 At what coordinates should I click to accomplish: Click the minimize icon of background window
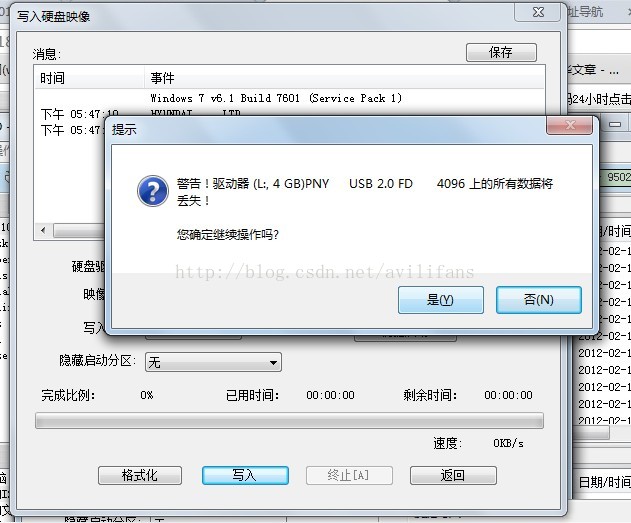[615, 125]
